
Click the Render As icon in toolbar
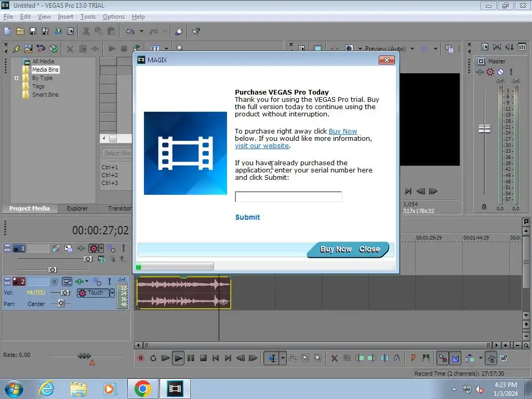[58, 31]
